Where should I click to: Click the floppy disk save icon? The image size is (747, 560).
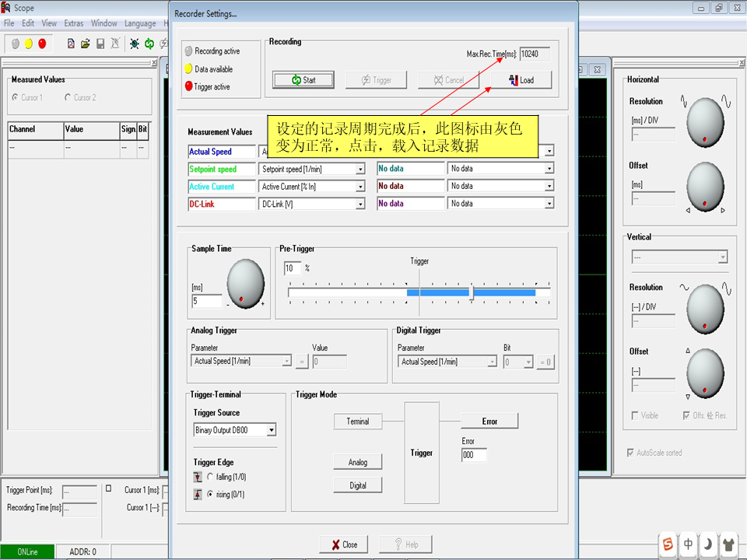point(100,44)
